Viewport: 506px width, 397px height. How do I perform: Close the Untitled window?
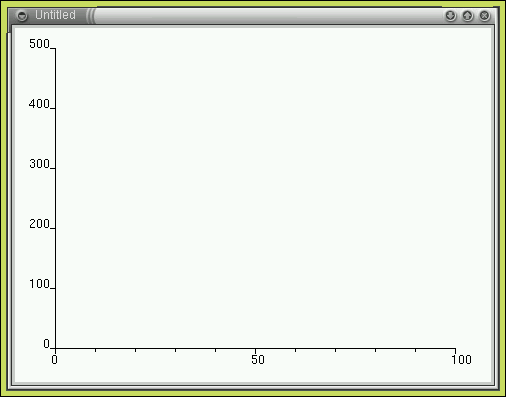485,16
